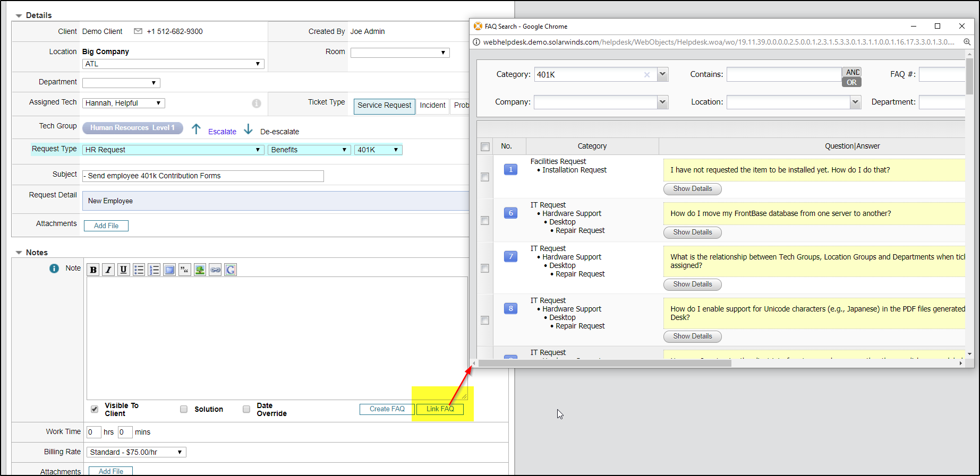Insert a bulleted list in the note

point(139,270)
